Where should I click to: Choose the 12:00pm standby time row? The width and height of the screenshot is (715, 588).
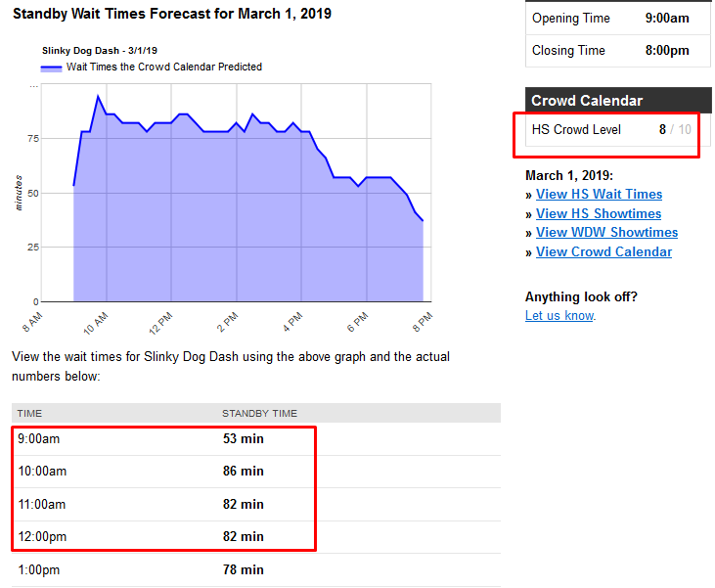click(164, 537)
